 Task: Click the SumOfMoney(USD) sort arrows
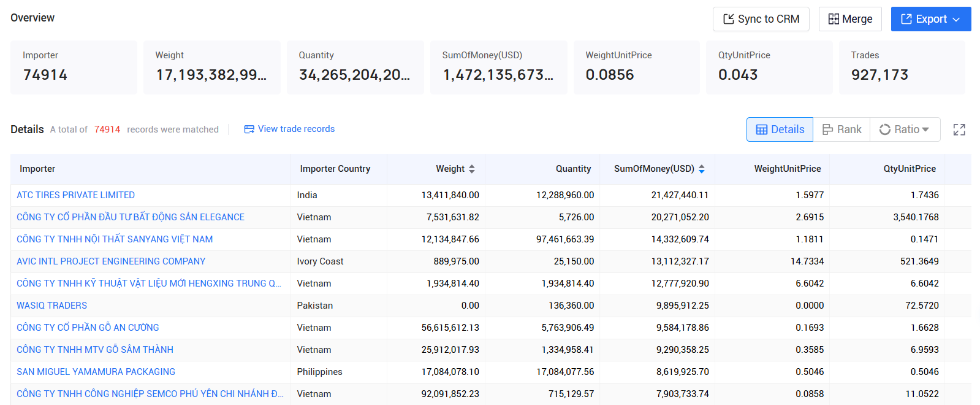click(x=702, y=169)
